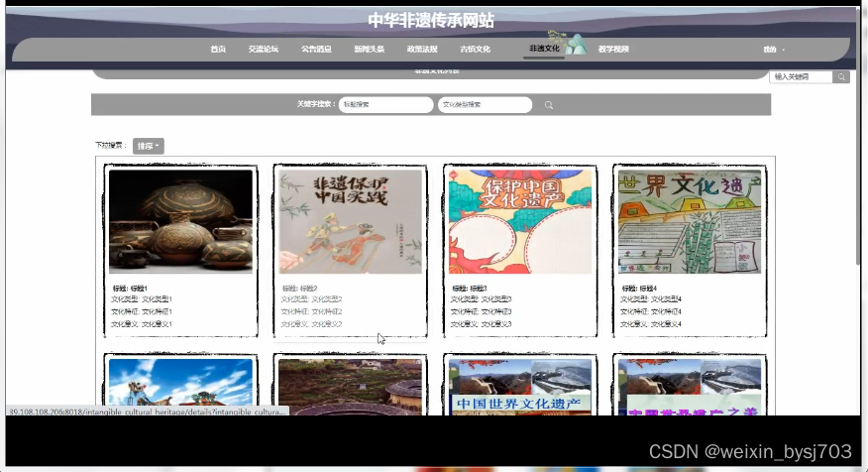Focus the 输入关键词 keyword field at top right
Viewport: 868px width, 472px height.
tap(801, 77)
